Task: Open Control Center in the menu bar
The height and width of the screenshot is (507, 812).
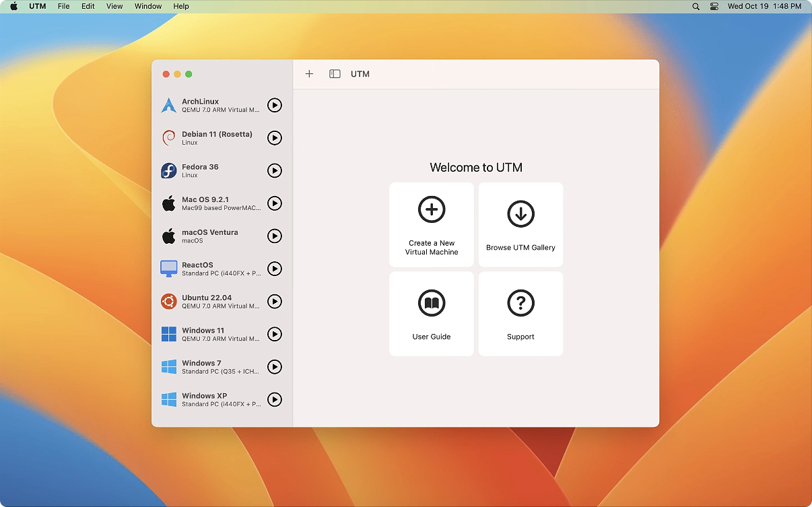Action: coord(714,6)
